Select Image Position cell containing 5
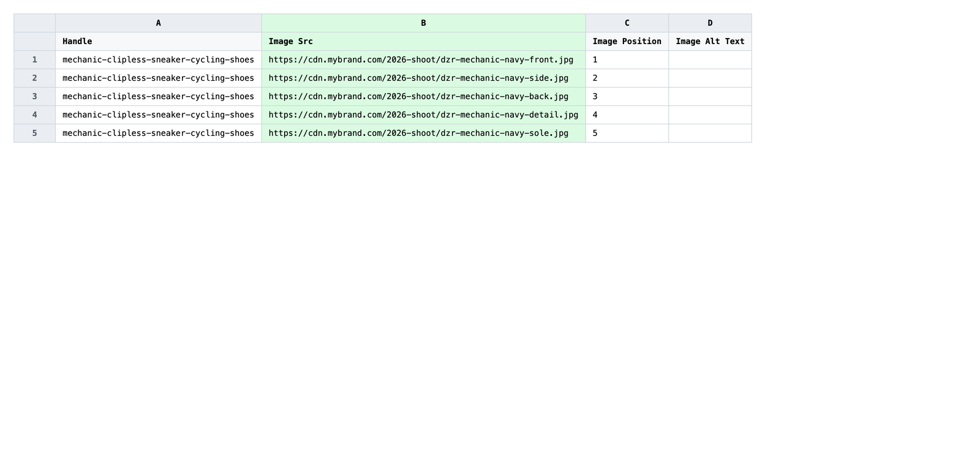 tap(627, 133)
